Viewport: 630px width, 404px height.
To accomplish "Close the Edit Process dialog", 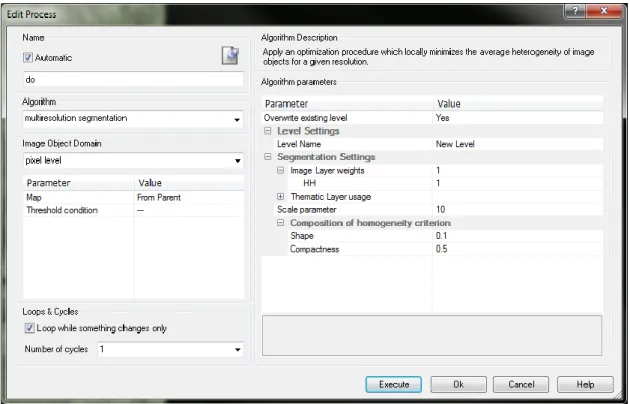I will (604, 11).
